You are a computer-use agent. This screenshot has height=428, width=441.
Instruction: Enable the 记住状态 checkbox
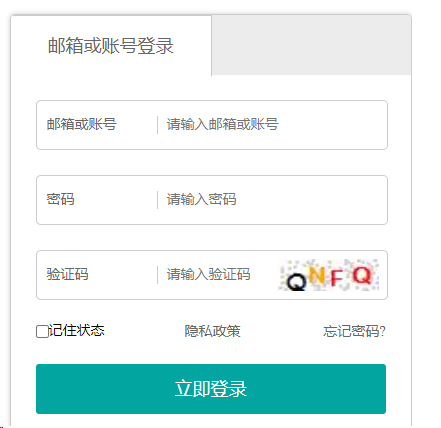[x=42, y=332]
